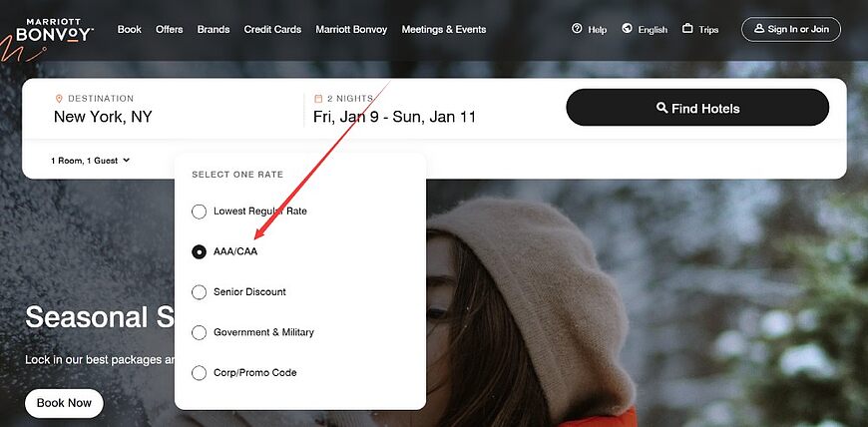This screenshot has height=427, width=868.
Task: Edit the New York, NY destination field
Action: tap(103, 117)
